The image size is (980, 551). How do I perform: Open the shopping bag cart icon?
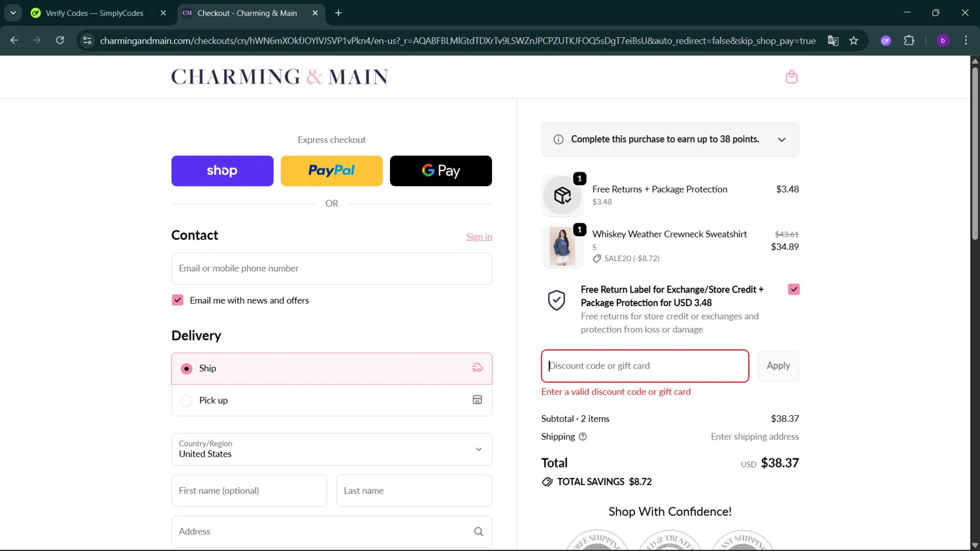(791, 77)
